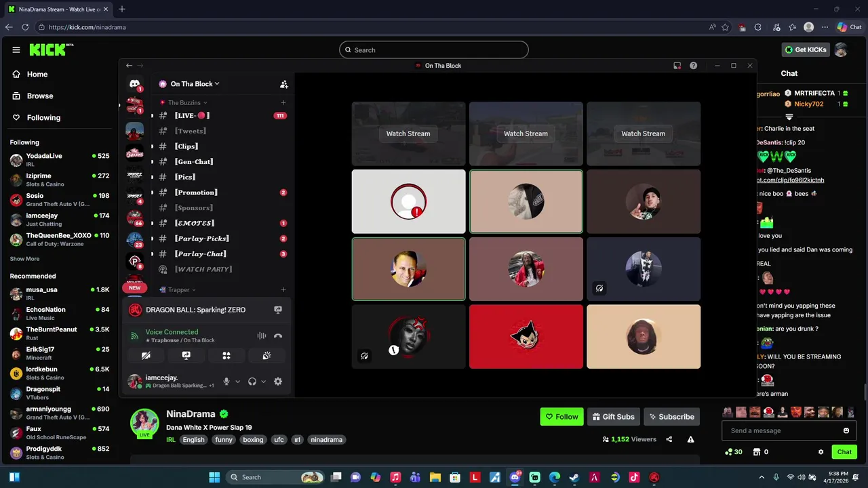Open Discord inbox icon in title bar
Viewport: 868px width, 488px height.
[677, 66]
